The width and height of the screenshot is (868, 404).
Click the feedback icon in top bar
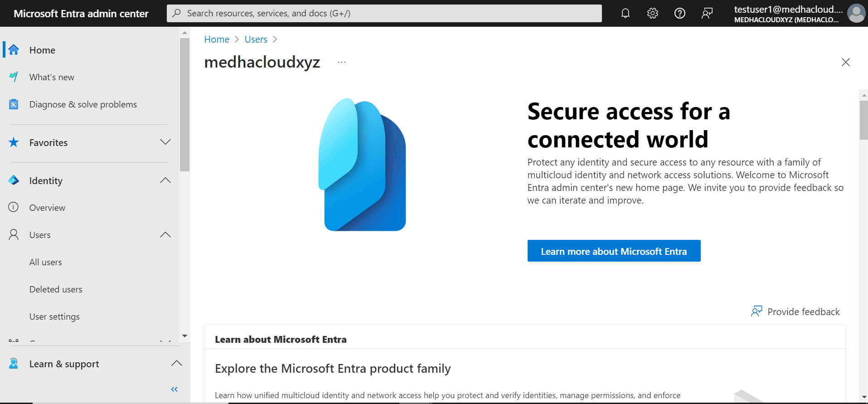click(x=707, y=13)
